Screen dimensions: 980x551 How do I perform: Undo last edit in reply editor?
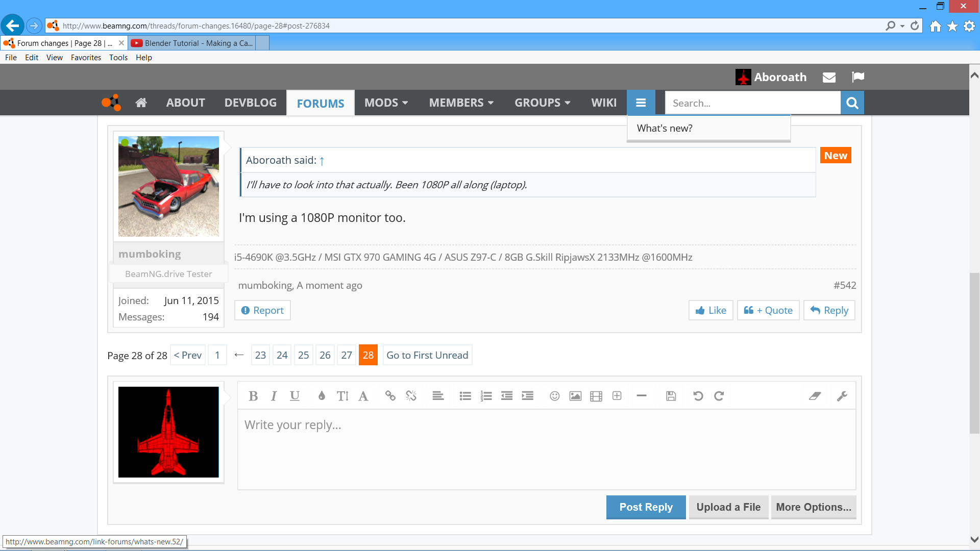point(698,396)
